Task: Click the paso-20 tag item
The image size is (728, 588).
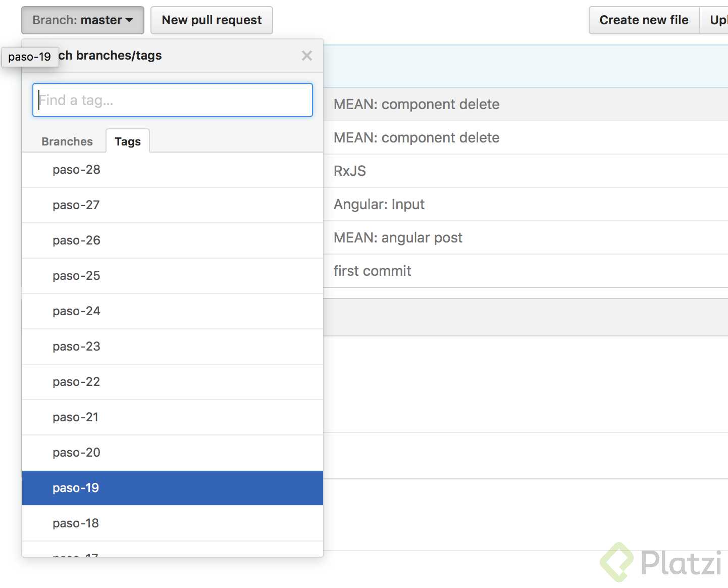Action: pos(77,453)
